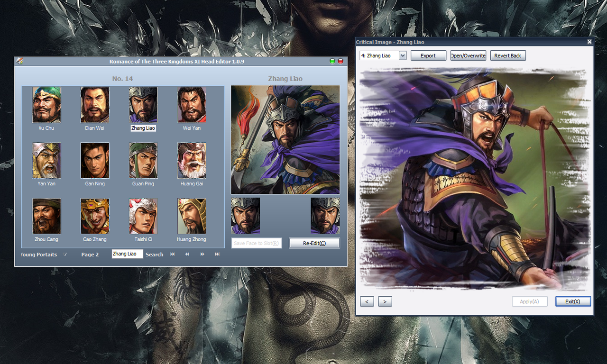Click the search name input field
Screen dimensions: 607x364
point(127,254)
